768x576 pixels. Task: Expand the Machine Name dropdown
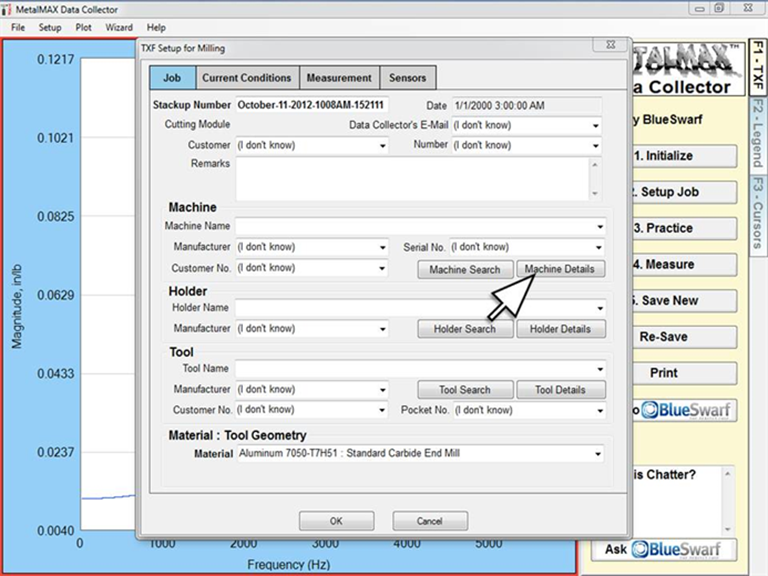coord(600,227)
